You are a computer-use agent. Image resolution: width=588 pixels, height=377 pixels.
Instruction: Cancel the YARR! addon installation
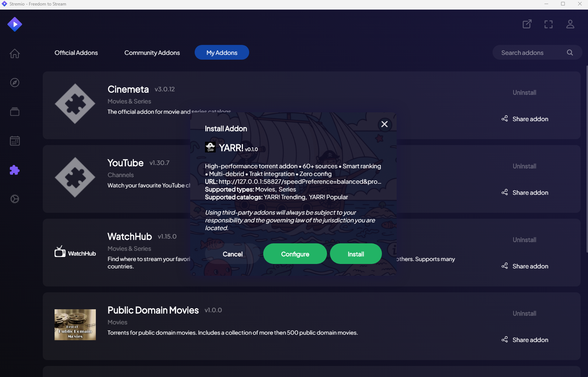point(233,254)
